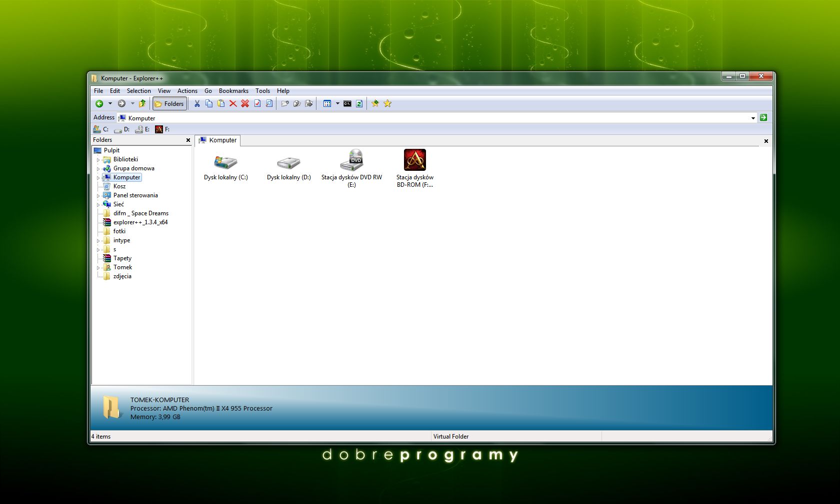Viewport: 840px width, 504px height.
Task: Open the Forward history dropdown arrow
Action: 132,104
